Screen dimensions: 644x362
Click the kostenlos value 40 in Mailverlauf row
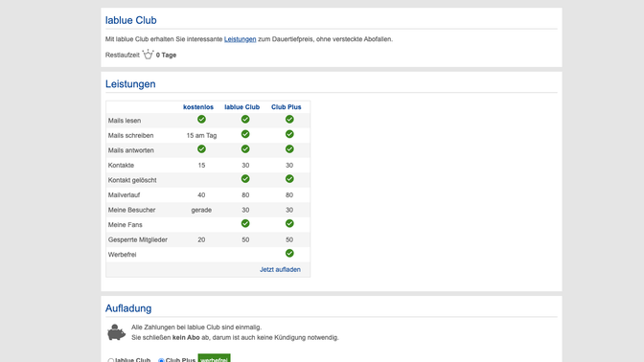click(x=201, y=195)
